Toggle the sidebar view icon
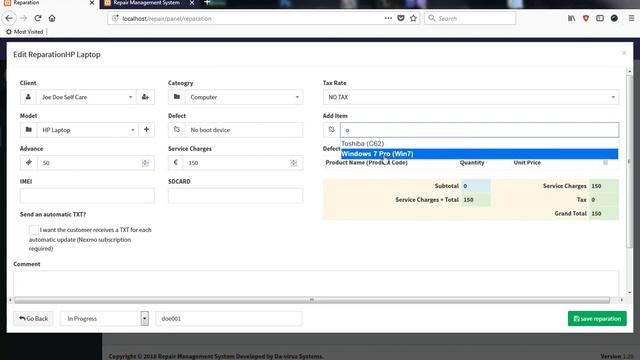Screen dimensions: 640x360 tap(600, 18)
